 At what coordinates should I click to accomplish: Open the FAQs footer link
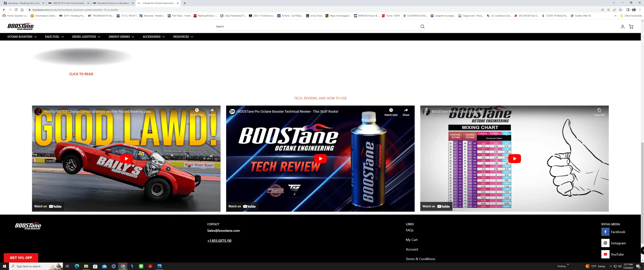pos(410,230)
